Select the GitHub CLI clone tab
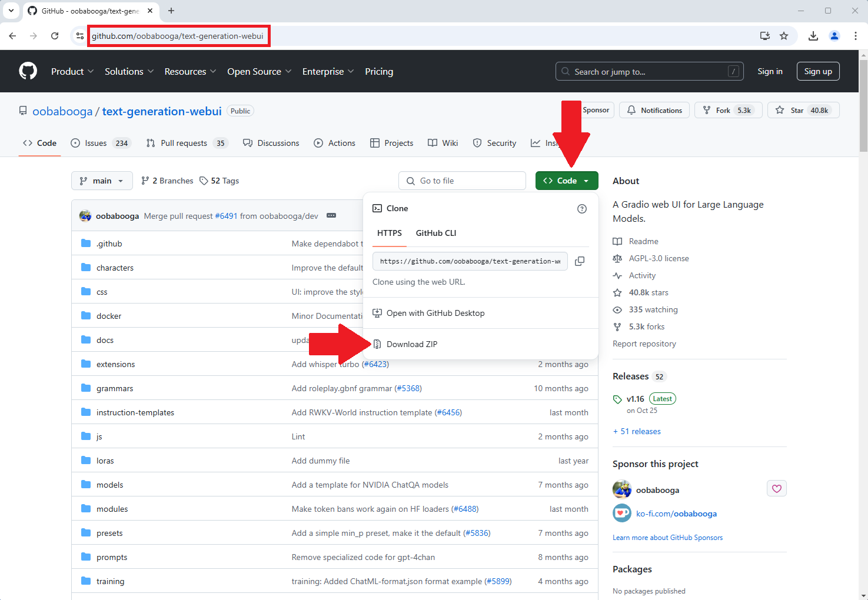Screen dimensions: 868x600 point(436,233)
